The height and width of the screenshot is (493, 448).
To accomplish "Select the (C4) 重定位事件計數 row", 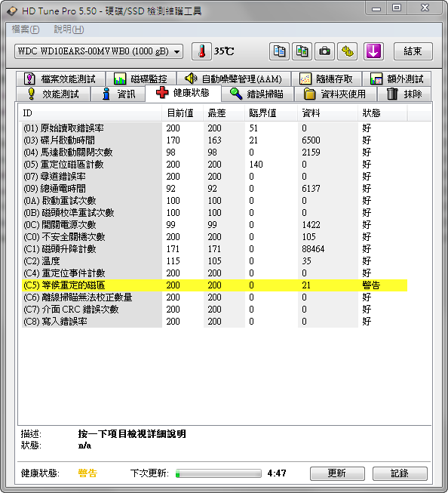I will [x=215, y=273].
